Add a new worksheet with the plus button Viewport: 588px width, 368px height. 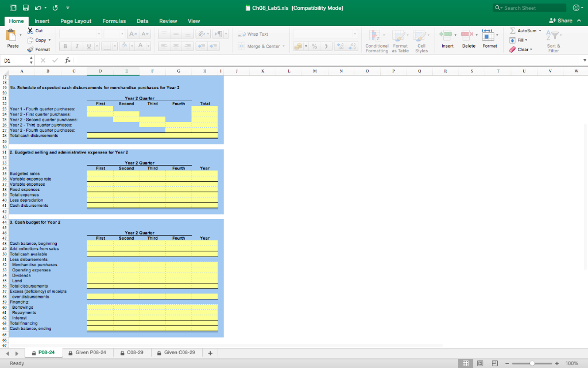(210, 353)
